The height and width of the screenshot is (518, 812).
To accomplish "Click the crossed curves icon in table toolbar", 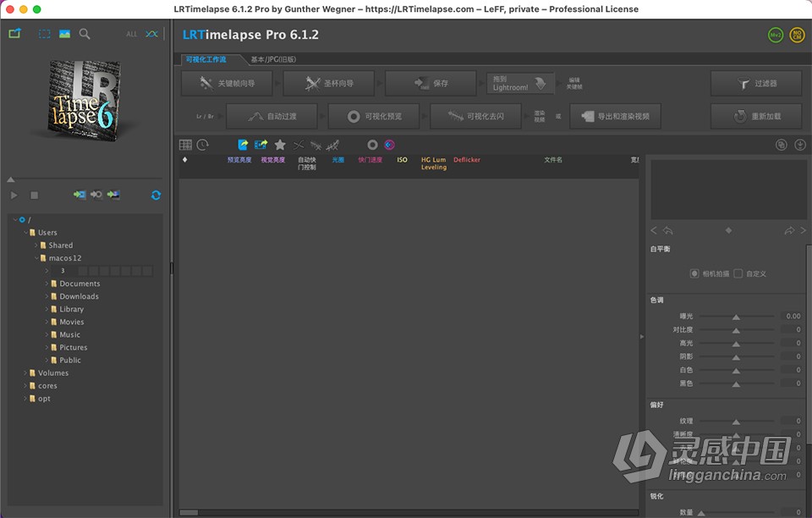I will click(x=299, y=145).
